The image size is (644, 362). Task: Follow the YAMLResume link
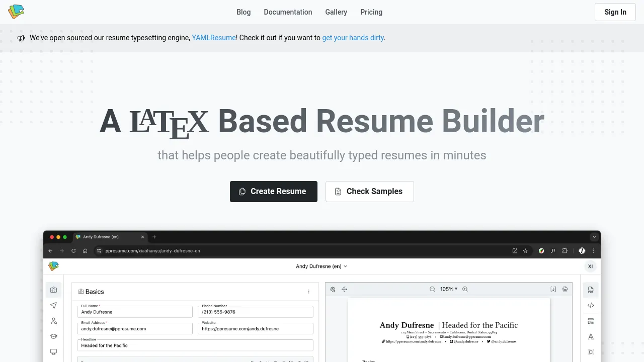(214, 38)
